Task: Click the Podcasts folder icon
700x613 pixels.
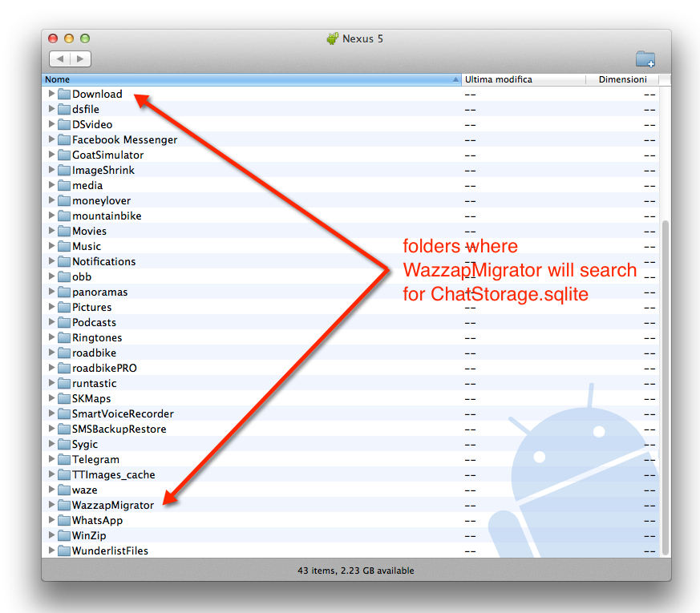Action: point(64,322)
